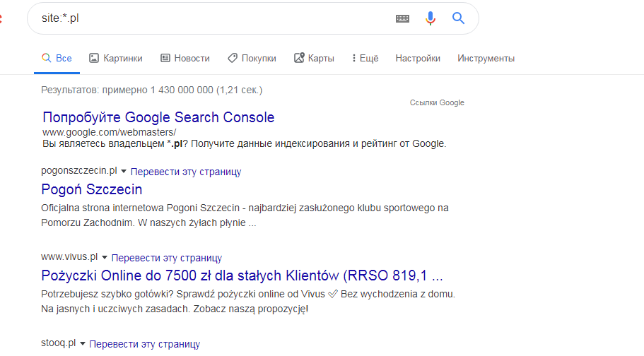The height and width of the screenshot is (356, 644).
Task: Open Попробуйте Google Search Console link
Action: click(158, 117)
